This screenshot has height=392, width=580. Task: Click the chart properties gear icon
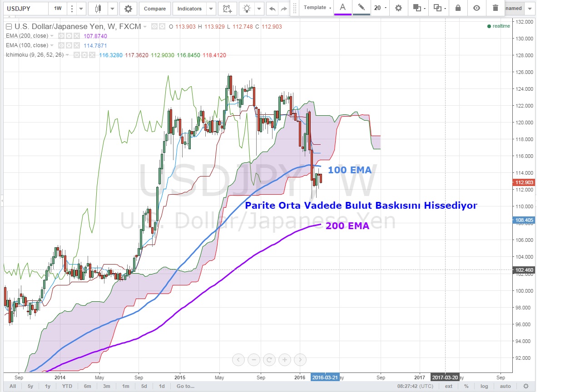[129, 9]
